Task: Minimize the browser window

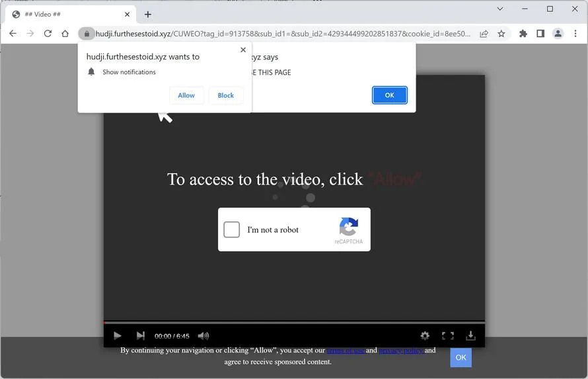Action: click(525, 9)
